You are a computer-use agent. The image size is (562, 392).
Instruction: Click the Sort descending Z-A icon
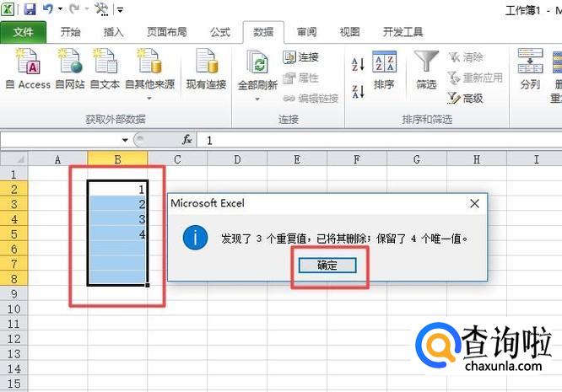coord(358,89)
